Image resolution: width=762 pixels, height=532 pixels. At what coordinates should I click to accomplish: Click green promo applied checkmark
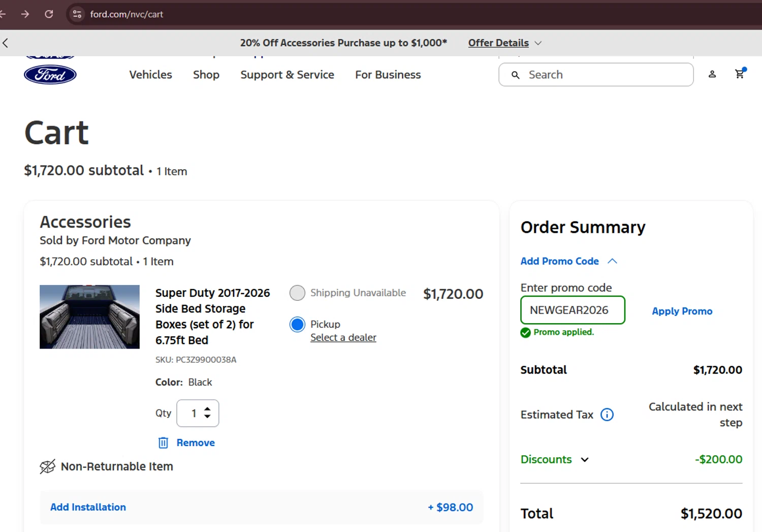tap(525, 332)
